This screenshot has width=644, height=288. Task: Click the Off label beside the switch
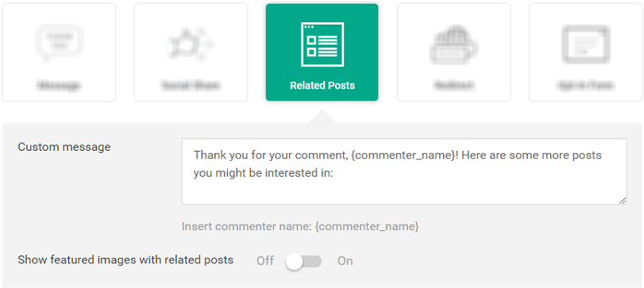tap(265, 261)
